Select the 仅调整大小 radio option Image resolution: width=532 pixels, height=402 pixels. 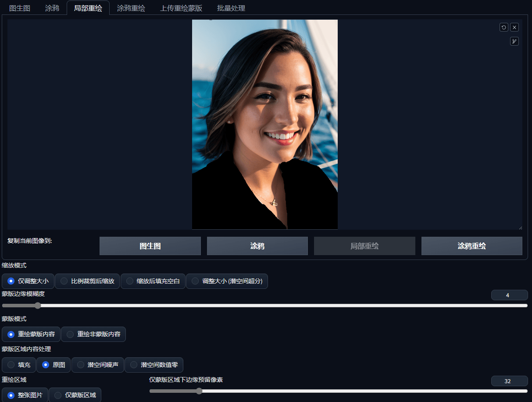click(28, 281)
